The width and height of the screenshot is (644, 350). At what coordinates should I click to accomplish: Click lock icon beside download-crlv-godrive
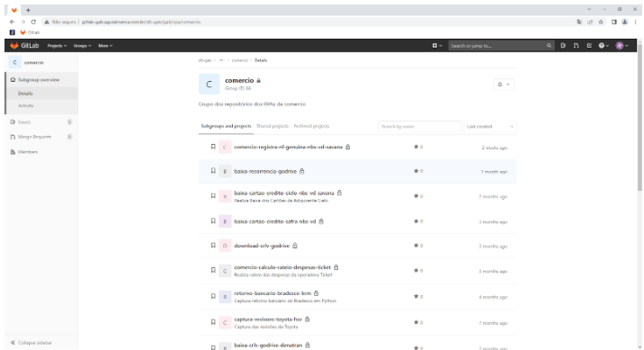coord(295,246)
